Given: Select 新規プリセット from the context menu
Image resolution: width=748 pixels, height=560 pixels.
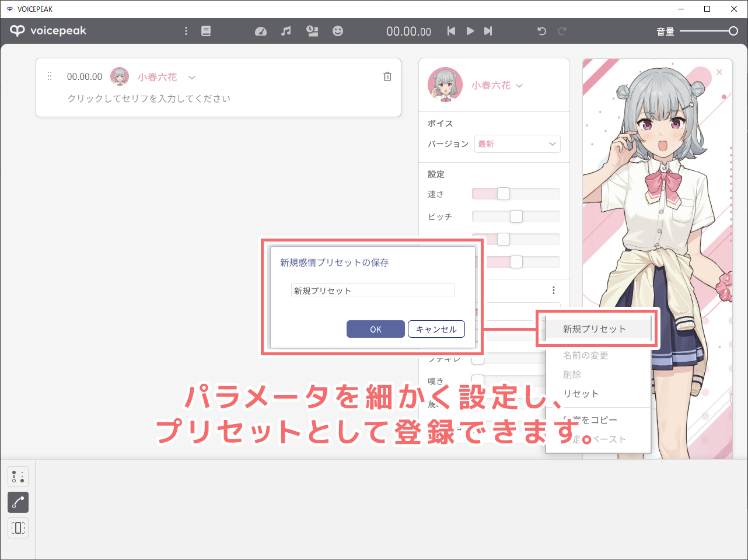Looking at the screenshot, I should [597, 329].
